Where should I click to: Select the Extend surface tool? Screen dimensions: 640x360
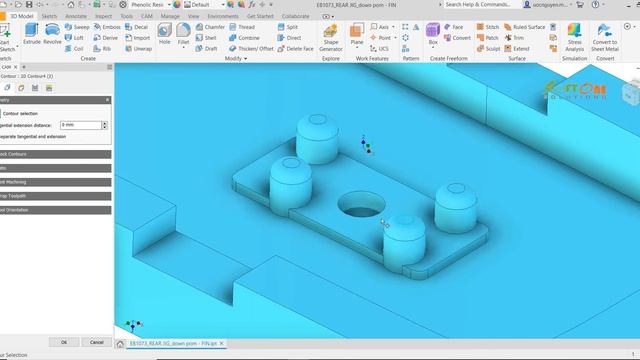tap(517, 48)
